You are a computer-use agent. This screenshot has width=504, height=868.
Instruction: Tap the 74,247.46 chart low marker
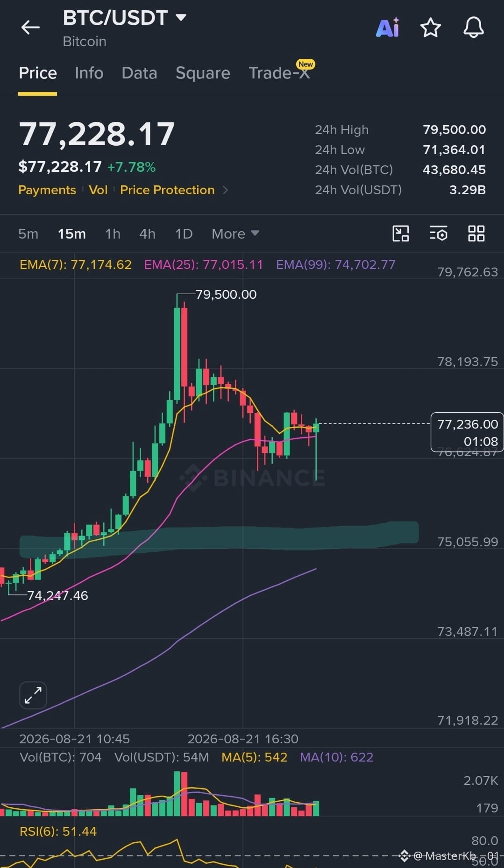(x=57, y=596)
